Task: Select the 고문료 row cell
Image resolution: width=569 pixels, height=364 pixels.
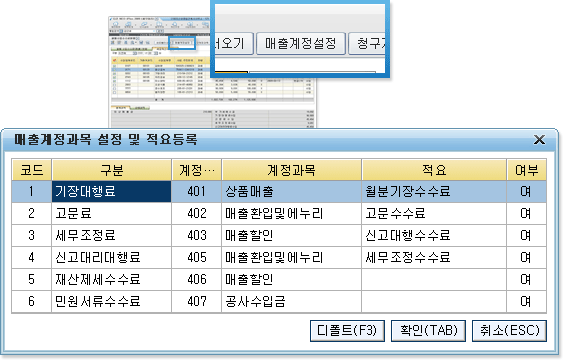Action: pos(111,213)
